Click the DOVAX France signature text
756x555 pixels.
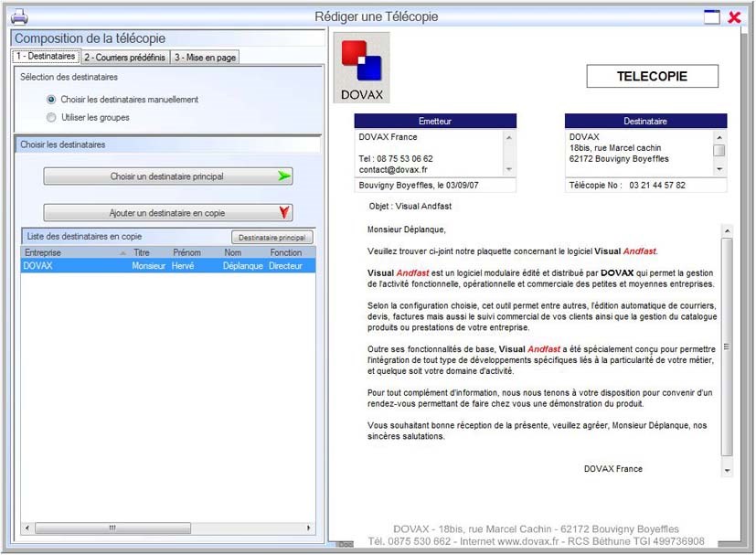(613, 469)
